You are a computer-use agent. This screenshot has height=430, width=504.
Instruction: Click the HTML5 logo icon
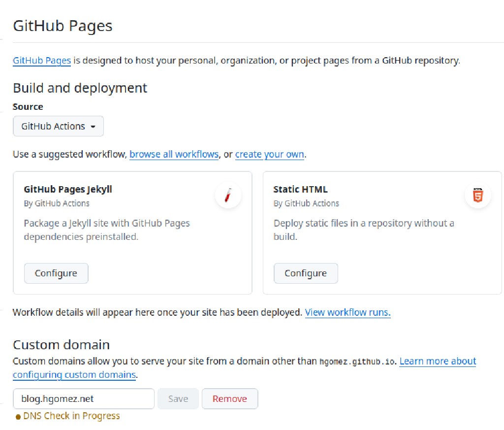click(x=478, y=195)
